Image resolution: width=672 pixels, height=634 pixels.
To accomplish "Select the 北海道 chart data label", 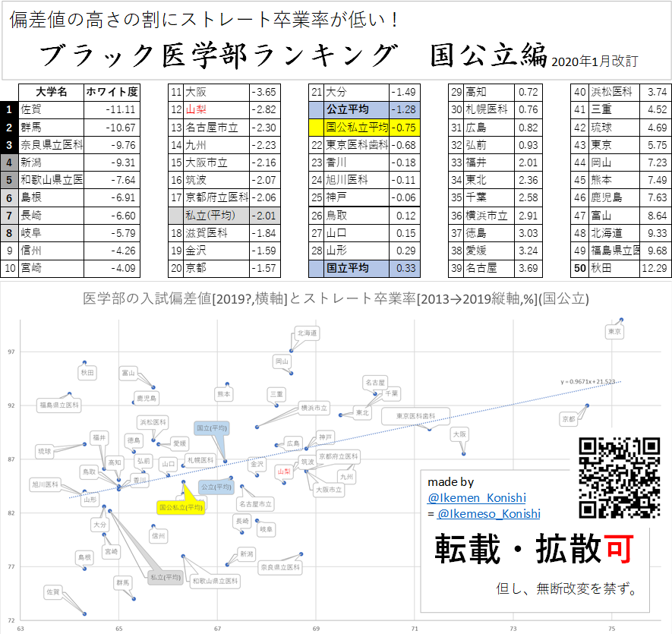I will point(307,333).
